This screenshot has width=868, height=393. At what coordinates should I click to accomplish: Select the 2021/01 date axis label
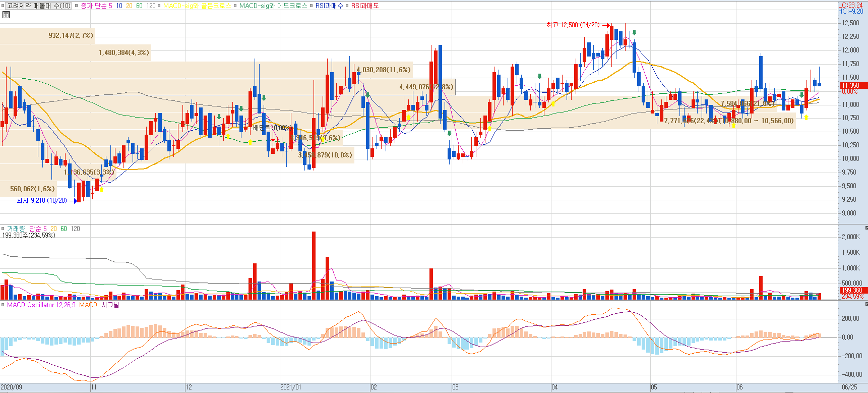291,387
